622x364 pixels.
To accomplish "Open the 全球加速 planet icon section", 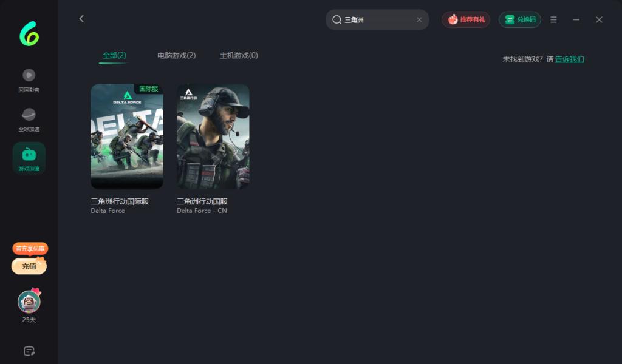I will click(x=29, y=120).
